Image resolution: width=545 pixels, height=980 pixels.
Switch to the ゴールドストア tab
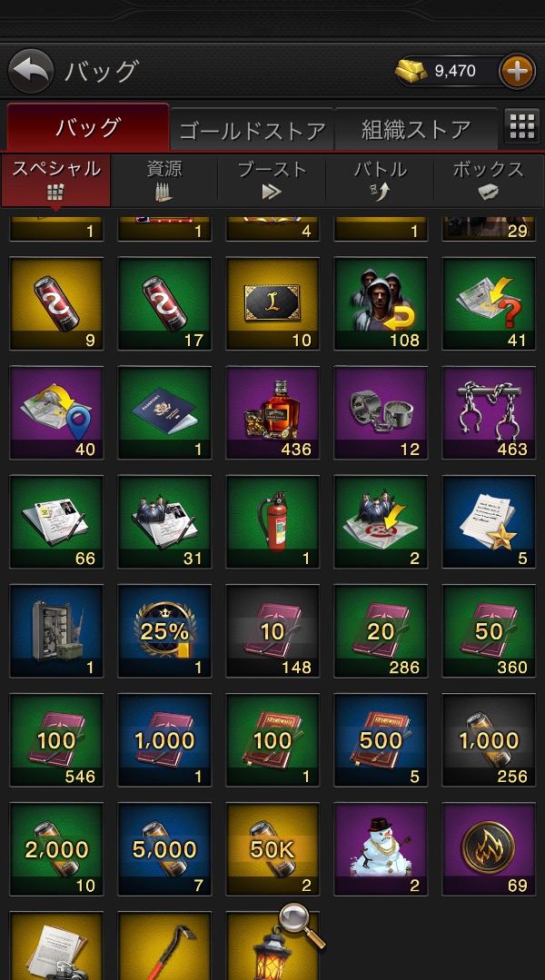pyautogui.click(x=252, y=130)
